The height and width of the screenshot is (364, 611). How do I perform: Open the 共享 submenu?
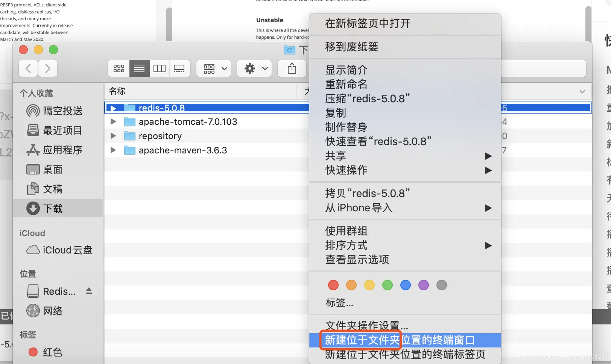pos(405,156)
